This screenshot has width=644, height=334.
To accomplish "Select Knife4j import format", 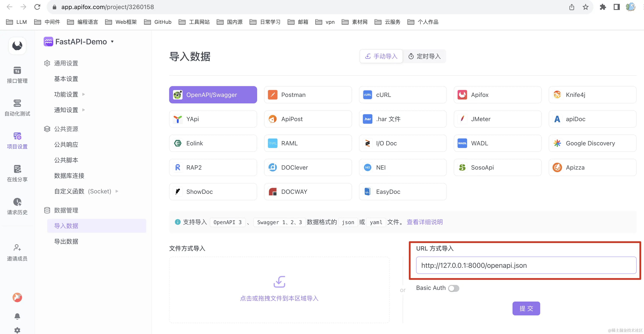I will tap(593, 95).
